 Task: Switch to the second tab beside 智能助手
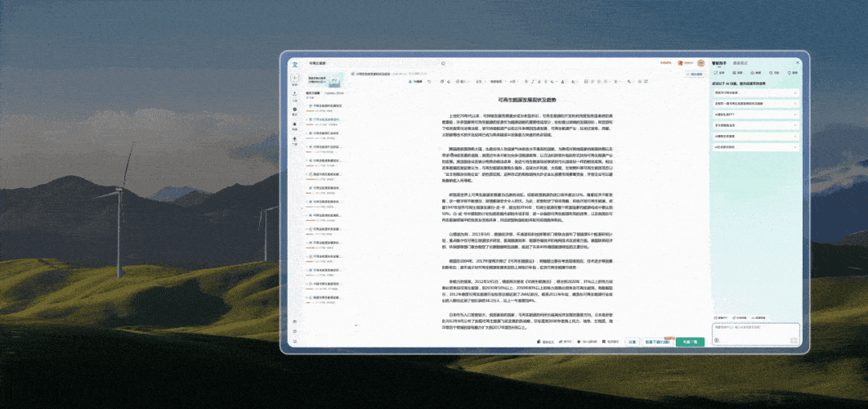(x=740, y=63)
